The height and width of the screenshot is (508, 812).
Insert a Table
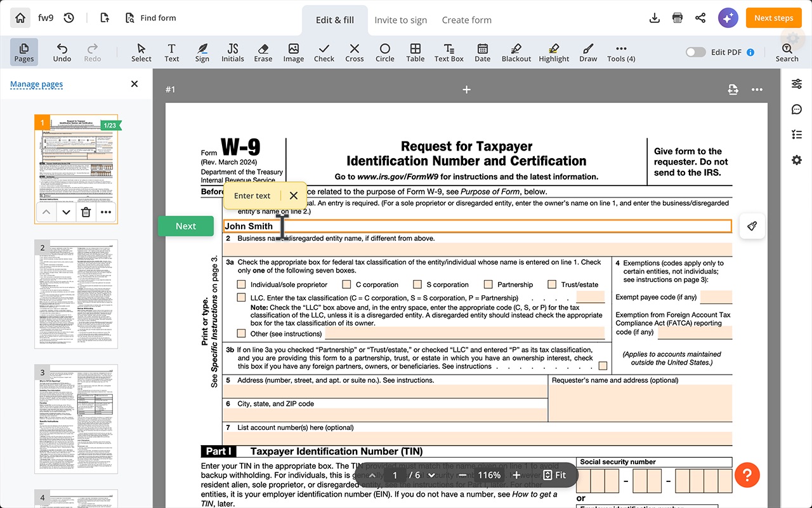click(416, 52)
